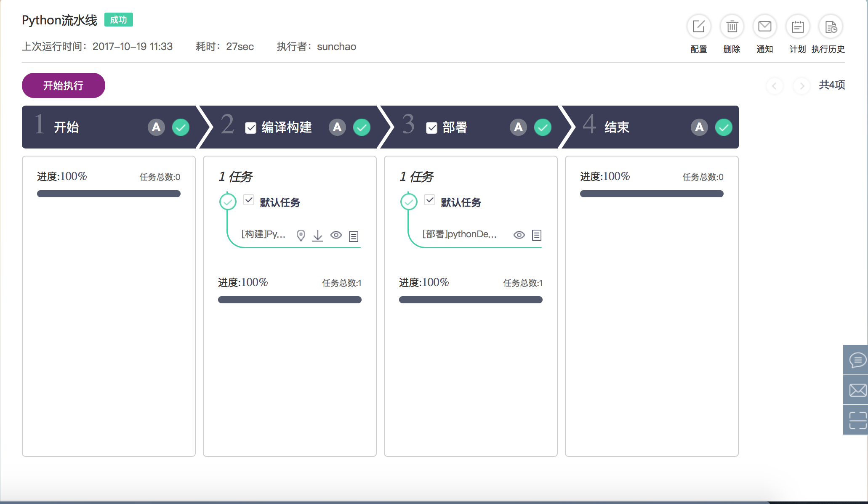Screen dimensions: 868x504
Task: Open the log icon on build task
Action: (354, 236)
